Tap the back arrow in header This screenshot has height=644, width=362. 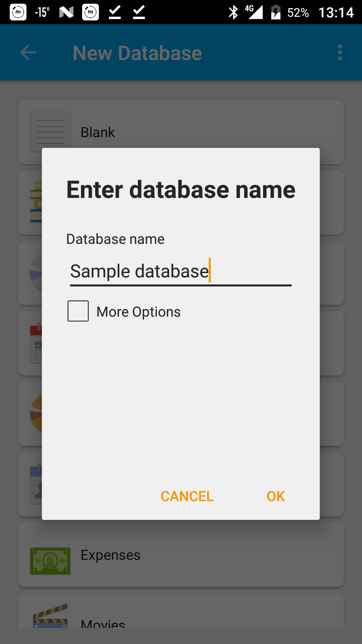pyautogui.click(x=28, y=53)
